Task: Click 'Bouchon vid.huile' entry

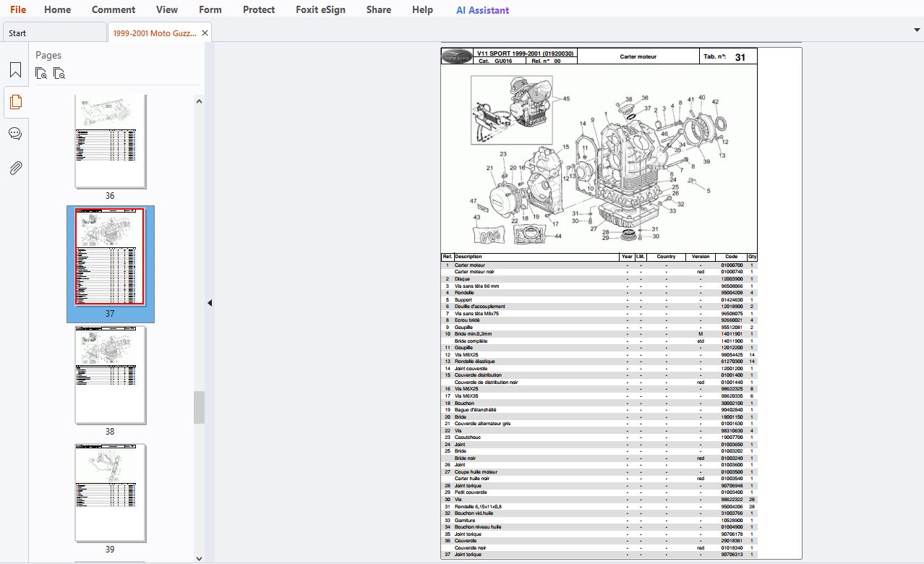Action: [474, 513]
